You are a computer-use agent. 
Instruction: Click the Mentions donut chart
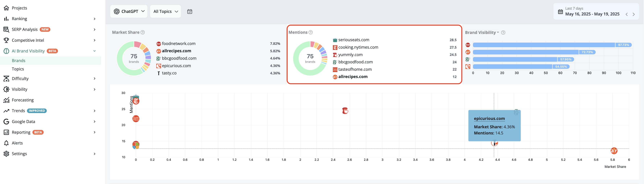[x=310, y=58]
